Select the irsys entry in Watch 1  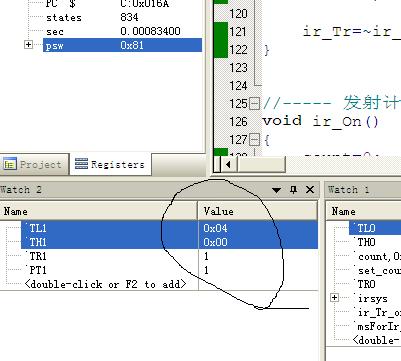point(372,298)
